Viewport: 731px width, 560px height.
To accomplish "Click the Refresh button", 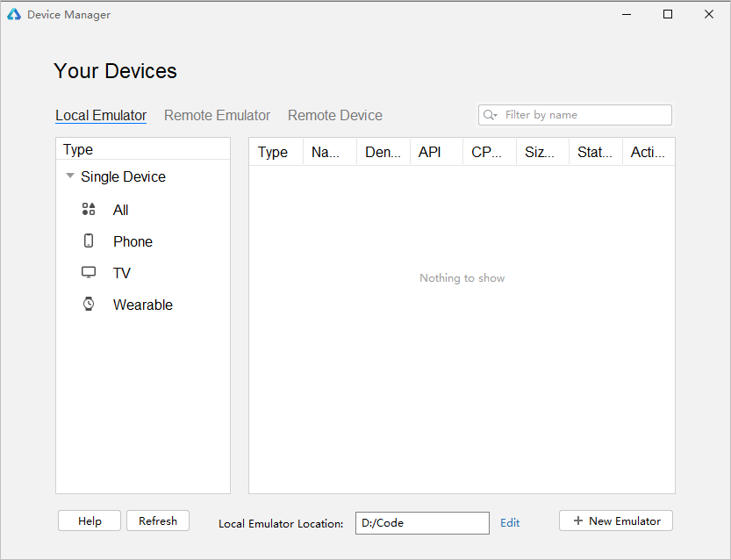I will click(158, 521).
